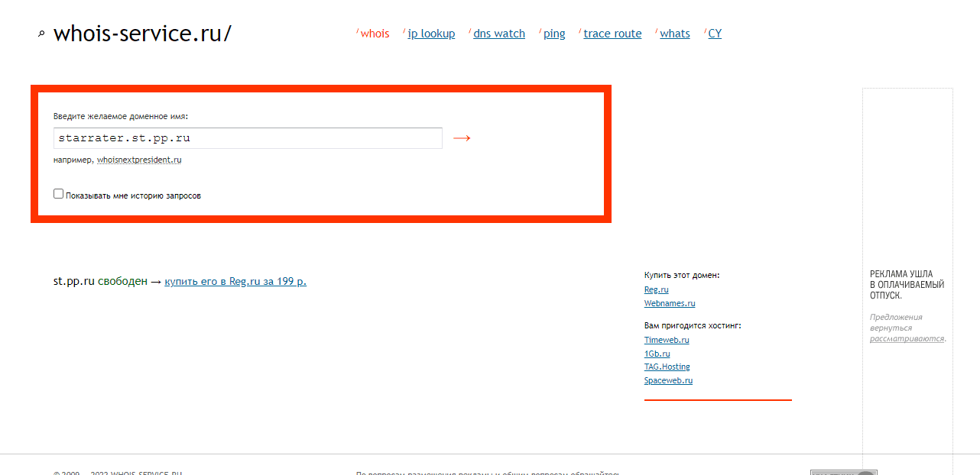This screenshot has height=475, width=980.
Task: Switch to the dns watch page
Action: click(x=499, y=34)
